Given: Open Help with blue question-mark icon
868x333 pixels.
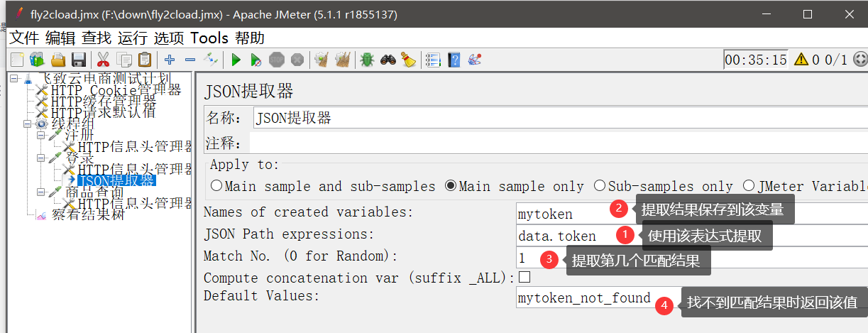Looking at the screenshot, I should point(454,60).
